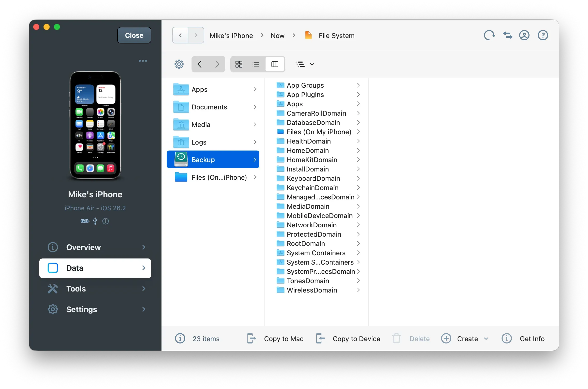Open view options via the settings gear
Image resolution: width=588 pixels, height=389 pixels.
tap(179, 64)
